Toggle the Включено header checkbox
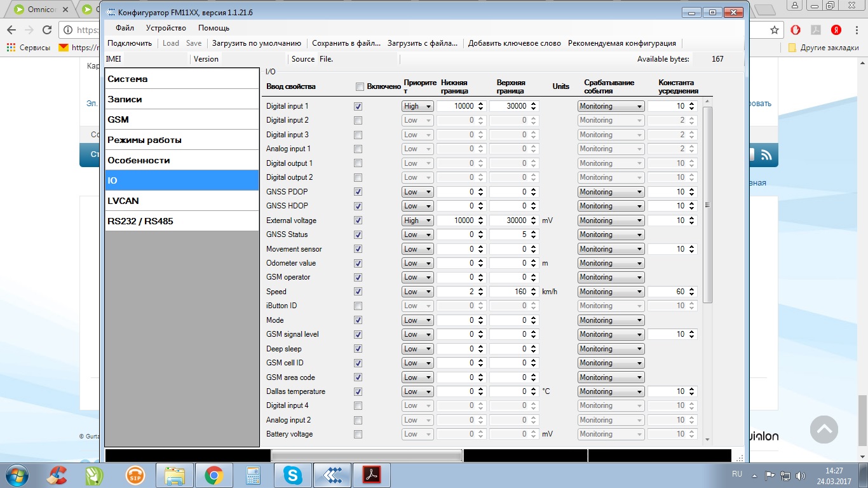Image resolution: width=868 pixels, height=488 pixels. click(x=360, y=86)
